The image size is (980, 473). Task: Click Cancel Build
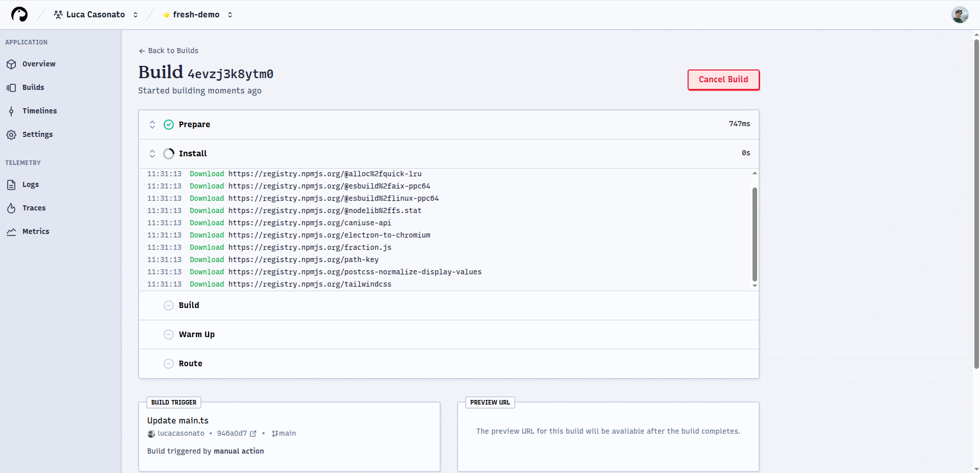tap(723, 80)
